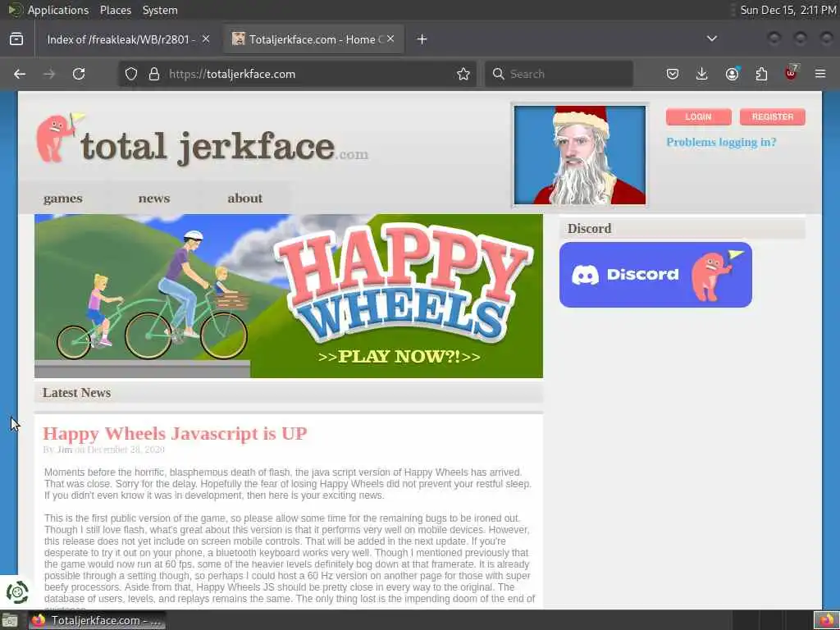Click the REGISTER button
Screen dimensions: 840x630
click(x=773, y=116)
